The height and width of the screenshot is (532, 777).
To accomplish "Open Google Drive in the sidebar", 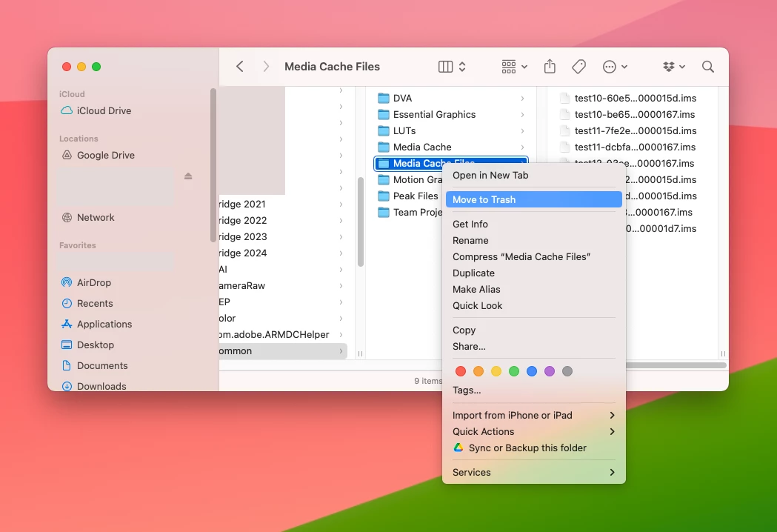I will coord(98,155).
